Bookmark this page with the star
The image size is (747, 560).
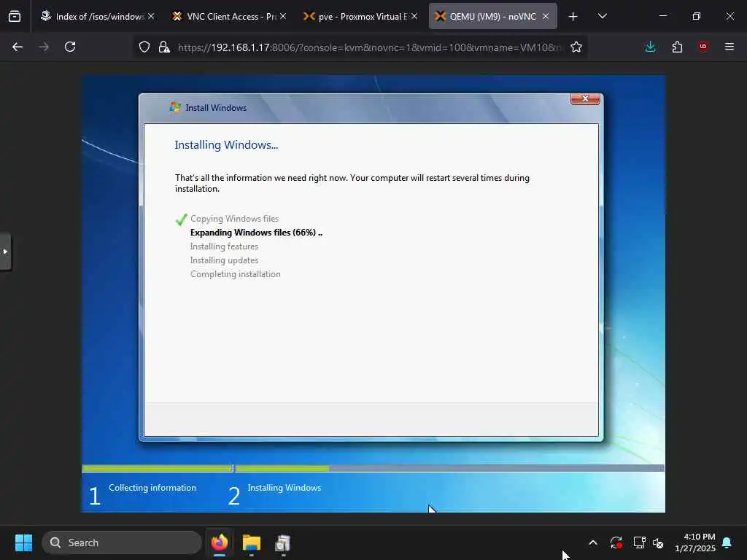click(x=576, y=47)
